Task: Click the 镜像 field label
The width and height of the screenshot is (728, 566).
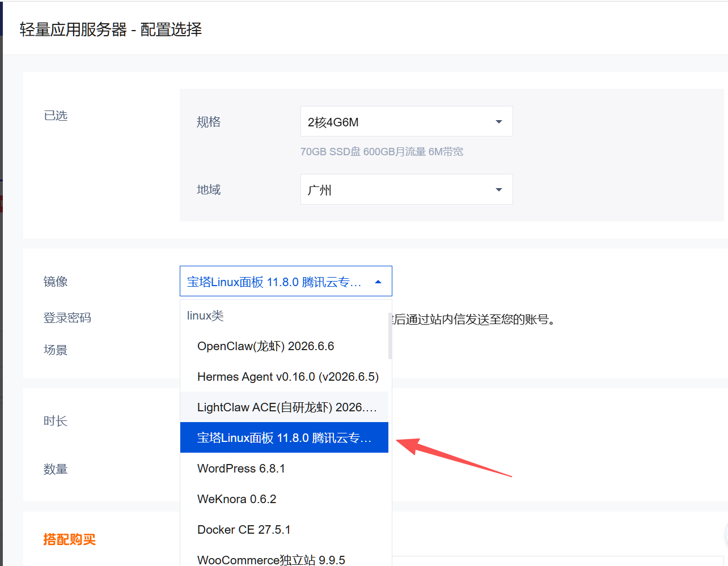Action: click(x=56, y=282)
